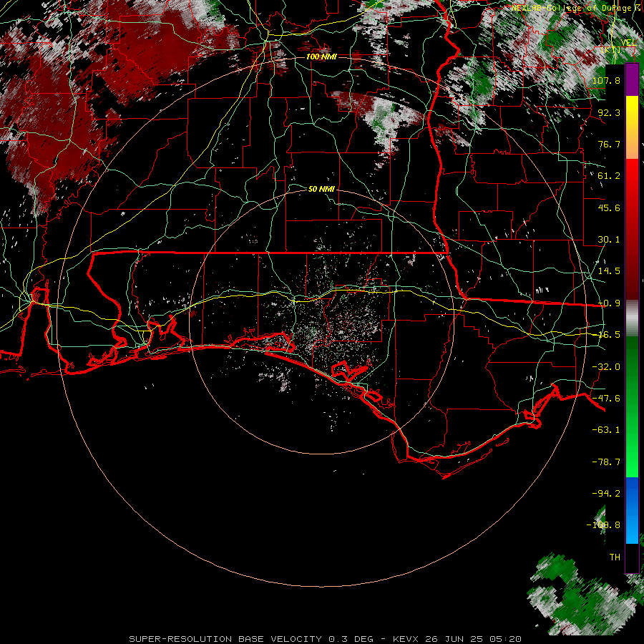
Task: Click the 100 NMI range ring label
Action: [x=321, y=57]
